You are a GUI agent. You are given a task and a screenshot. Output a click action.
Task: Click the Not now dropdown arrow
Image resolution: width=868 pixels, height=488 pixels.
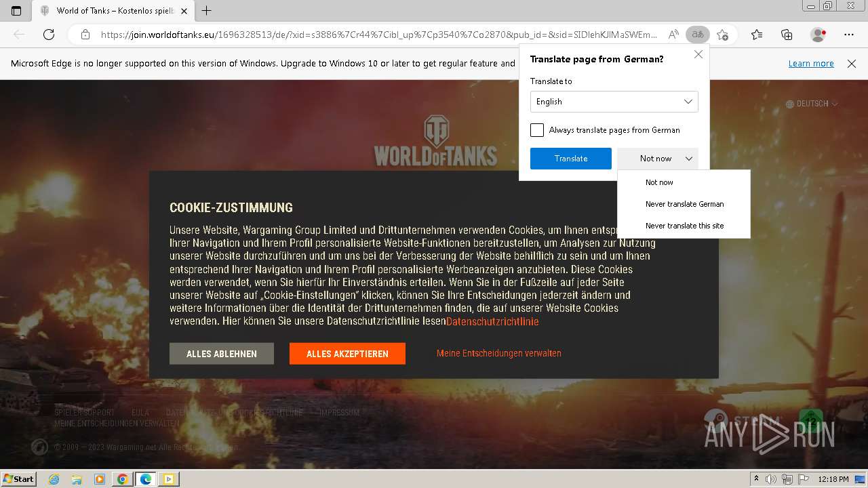click(688, 159)
